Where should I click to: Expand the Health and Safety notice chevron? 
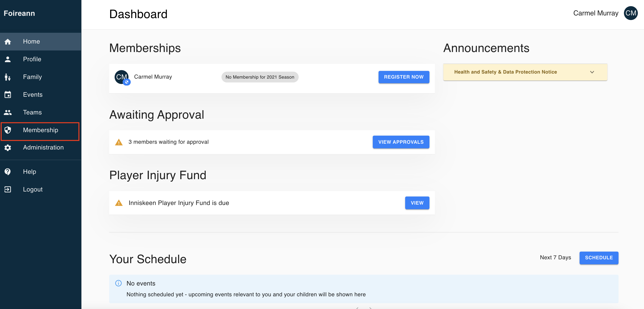[x=592, y=72]
